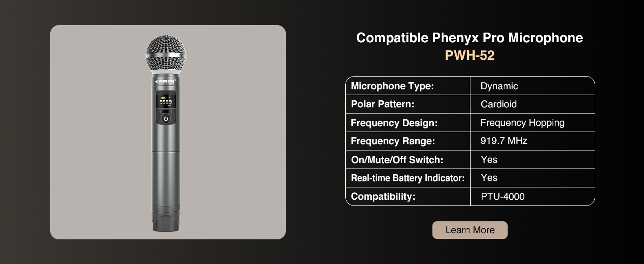Select the PWH-52 model name

pyautogui.click(x=469, y=55)
